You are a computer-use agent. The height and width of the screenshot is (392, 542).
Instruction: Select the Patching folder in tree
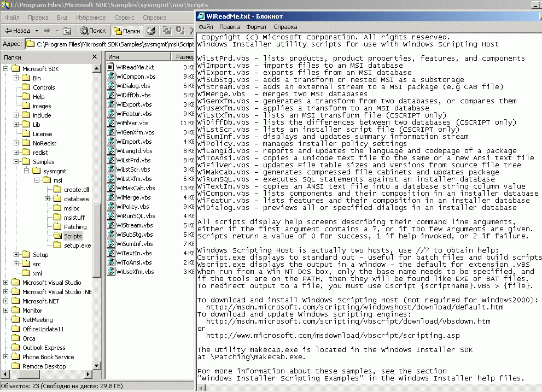click(70, 227)
